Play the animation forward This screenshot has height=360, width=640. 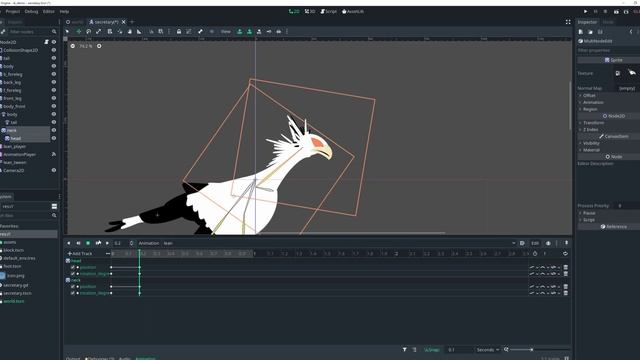(x=107, y=243)
